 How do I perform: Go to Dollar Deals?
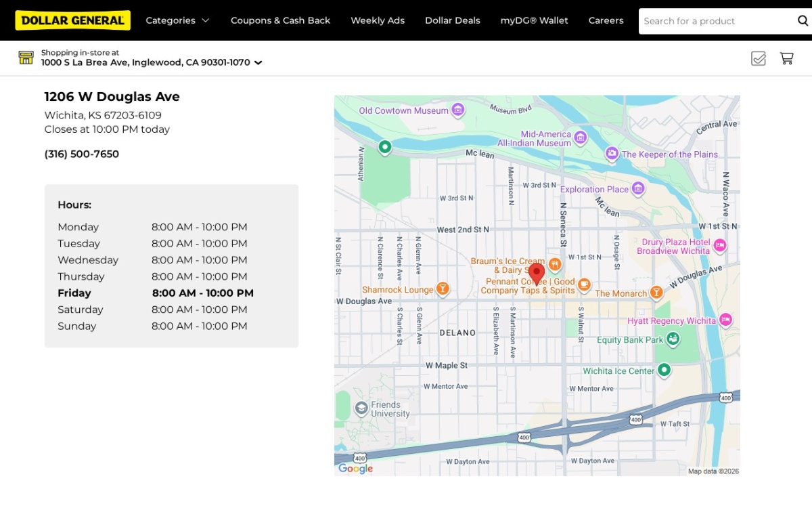click(x=453, y=20)
